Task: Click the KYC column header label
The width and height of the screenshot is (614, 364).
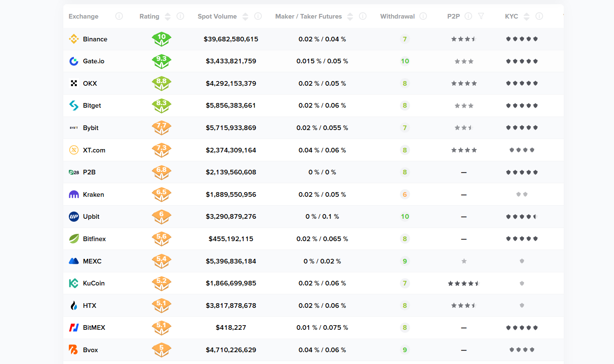Action: 511,16
